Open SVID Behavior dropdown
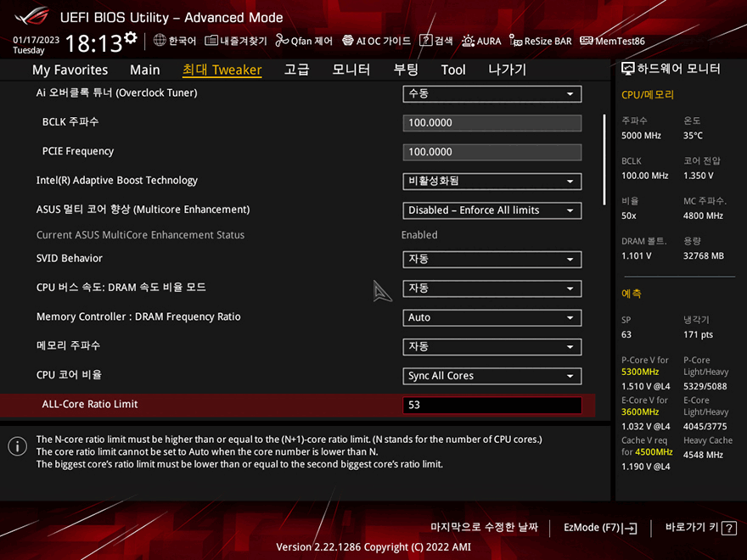 pos(492,259)
